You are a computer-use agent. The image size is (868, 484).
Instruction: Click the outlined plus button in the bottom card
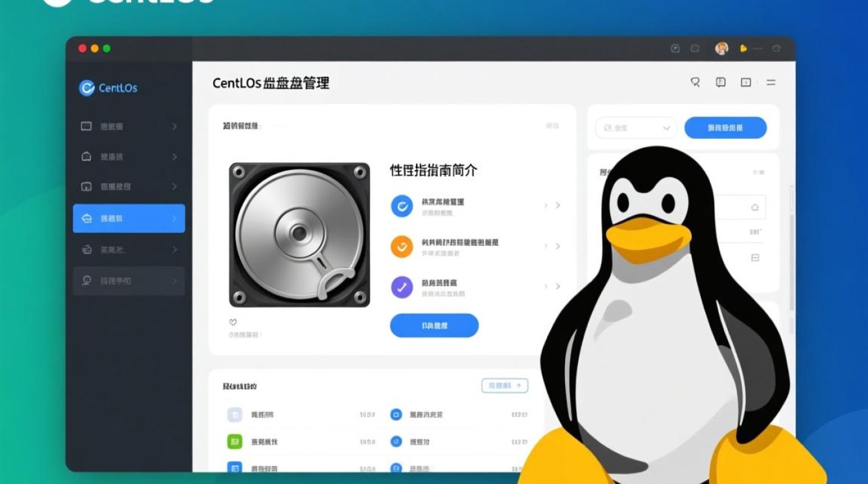[x=505, y=386]
